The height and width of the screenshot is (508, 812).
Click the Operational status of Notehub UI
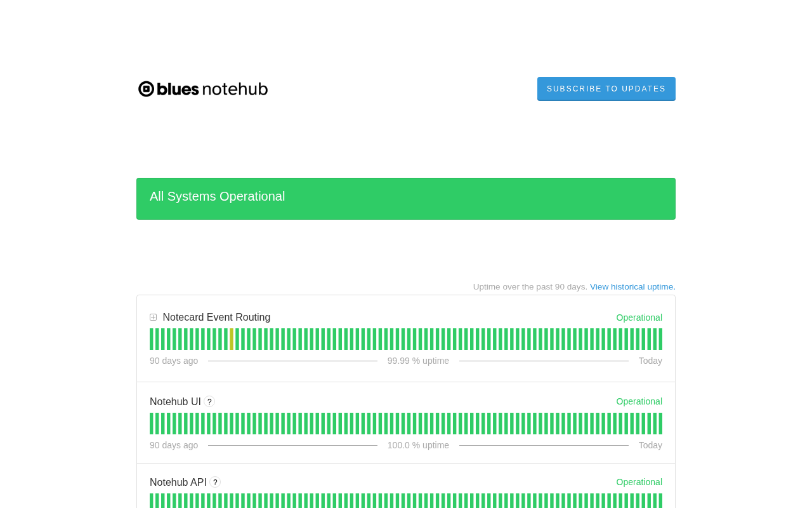[639, 402]
